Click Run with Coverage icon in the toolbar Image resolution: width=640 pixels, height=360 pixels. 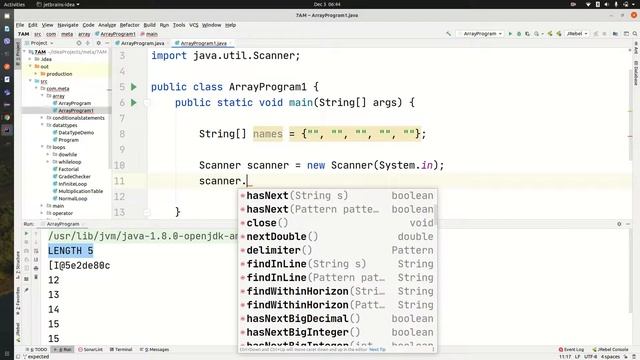pos(527,34)
